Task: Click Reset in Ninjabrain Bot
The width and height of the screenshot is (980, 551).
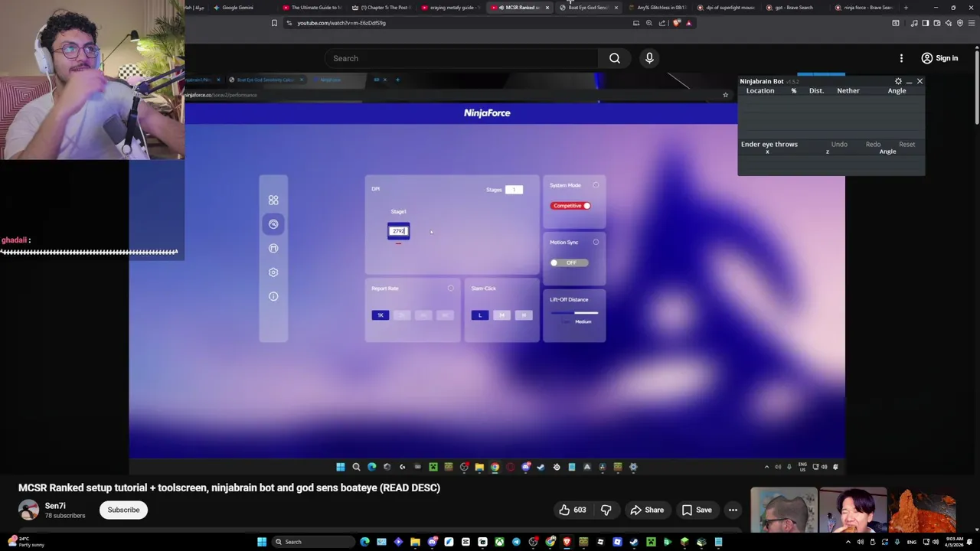Action: (906, 144)
